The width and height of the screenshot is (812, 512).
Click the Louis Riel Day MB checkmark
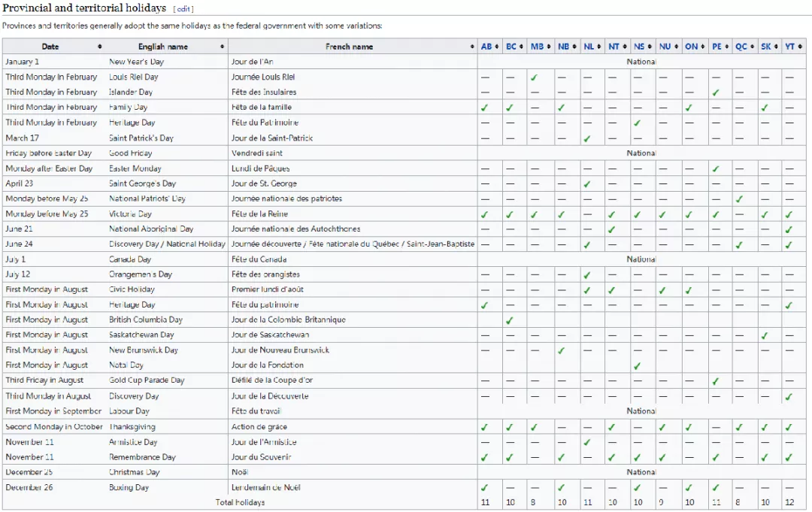[534, 77]
